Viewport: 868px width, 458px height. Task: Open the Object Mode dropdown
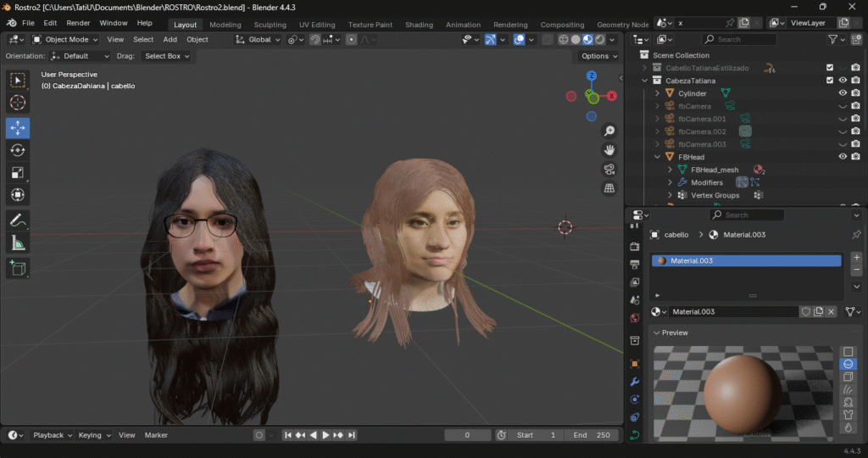(66, 39)
